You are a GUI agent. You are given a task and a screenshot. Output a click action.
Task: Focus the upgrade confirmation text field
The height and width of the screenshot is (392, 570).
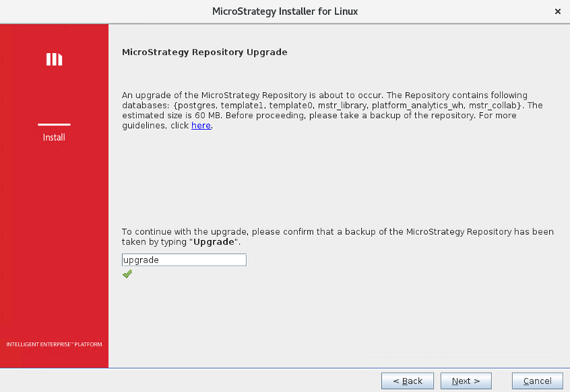(184, 260)
